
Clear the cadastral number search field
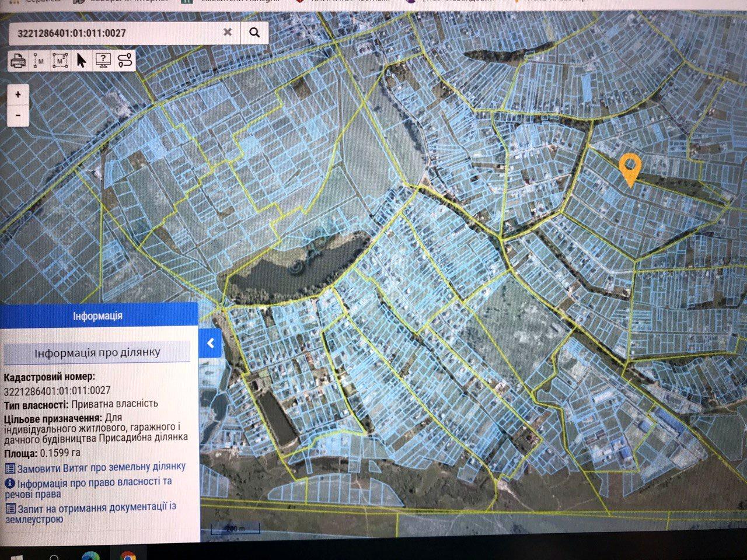[228, 32]
